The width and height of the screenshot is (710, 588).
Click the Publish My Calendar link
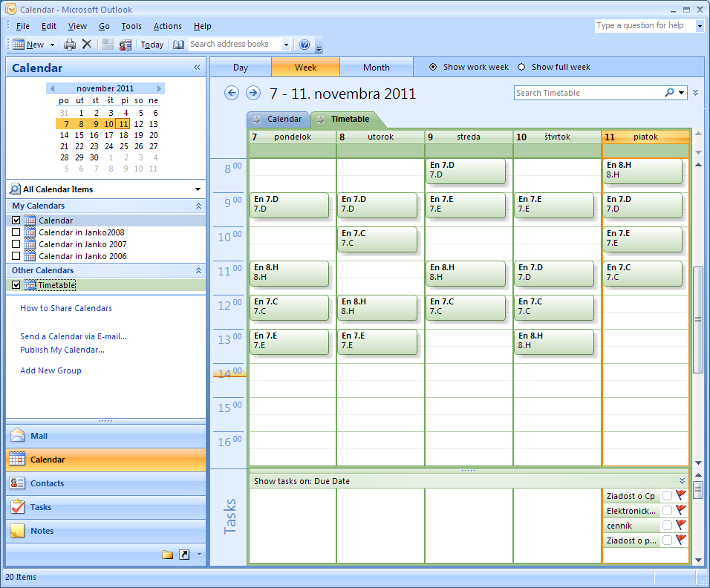pyautogui.click(x=62, y=350)
